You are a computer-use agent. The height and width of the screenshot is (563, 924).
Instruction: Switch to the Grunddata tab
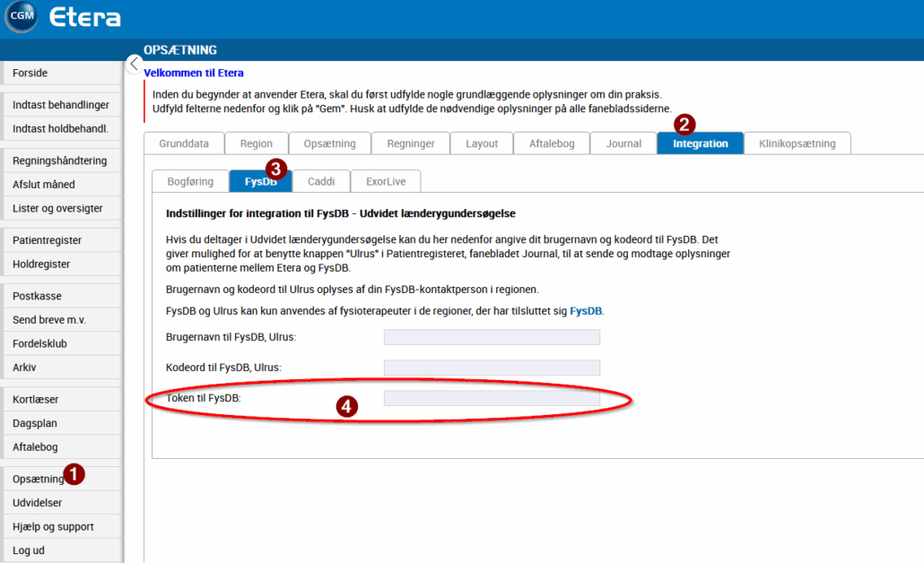coord(184,143)
